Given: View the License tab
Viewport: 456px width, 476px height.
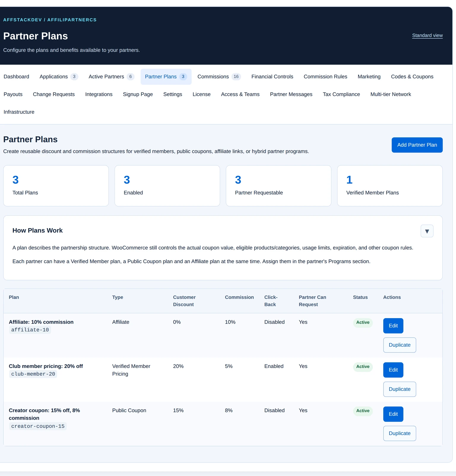Looking at the screenshot, I should pyautogui.click(x=202, y=94).
